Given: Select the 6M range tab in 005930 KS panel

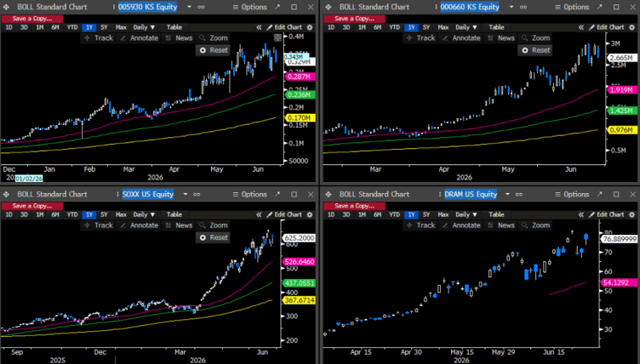Looking at the screenshot, I should click(55, 27).
